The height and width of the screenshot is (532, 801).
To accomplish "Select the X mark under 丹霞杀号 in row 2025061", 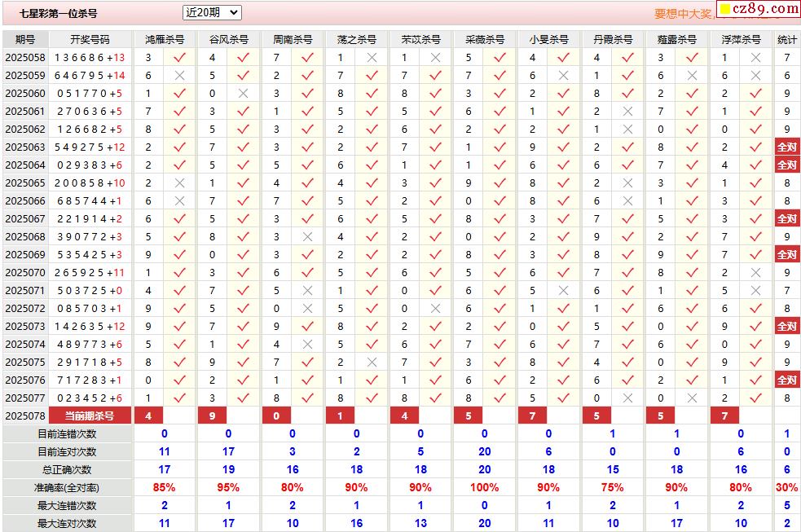I will click(627, 112).
